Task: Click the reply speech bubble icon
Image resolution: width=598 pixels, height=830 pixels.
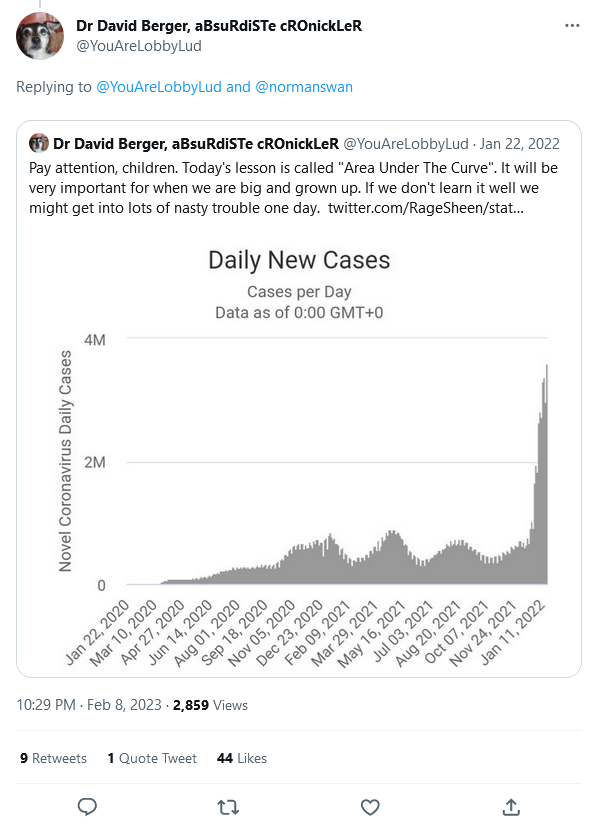Action: coord(87,807)
